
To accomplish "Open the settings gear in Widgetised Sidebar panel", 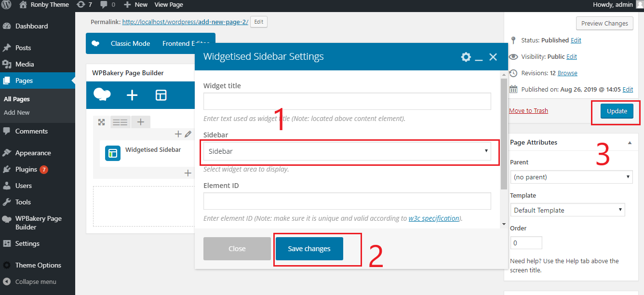I will [466, 57].
